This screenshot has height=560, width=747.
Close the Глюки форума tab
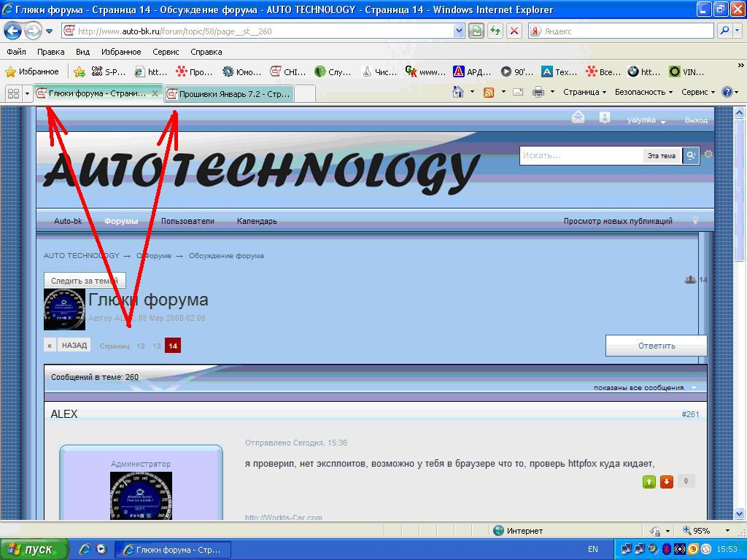[x=155, y=93]
